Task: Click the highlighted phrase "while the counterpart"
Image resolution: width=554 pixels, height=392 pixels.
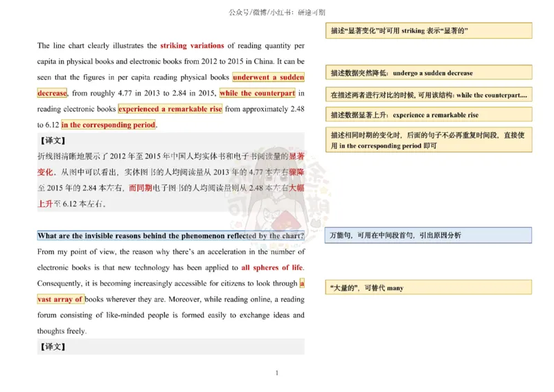Action: point(257,93)
